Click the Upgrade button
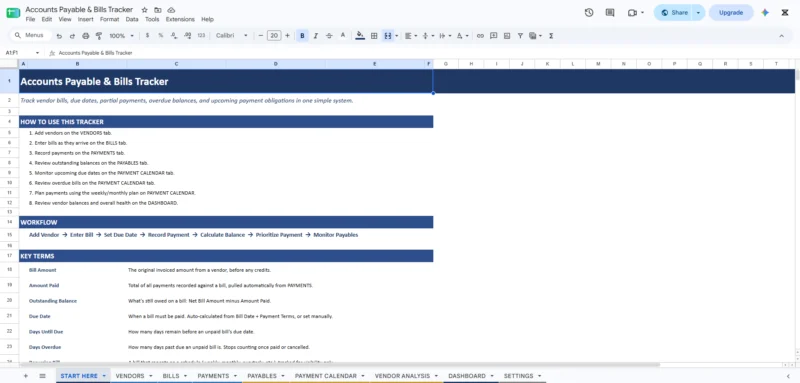 [731, 13]
